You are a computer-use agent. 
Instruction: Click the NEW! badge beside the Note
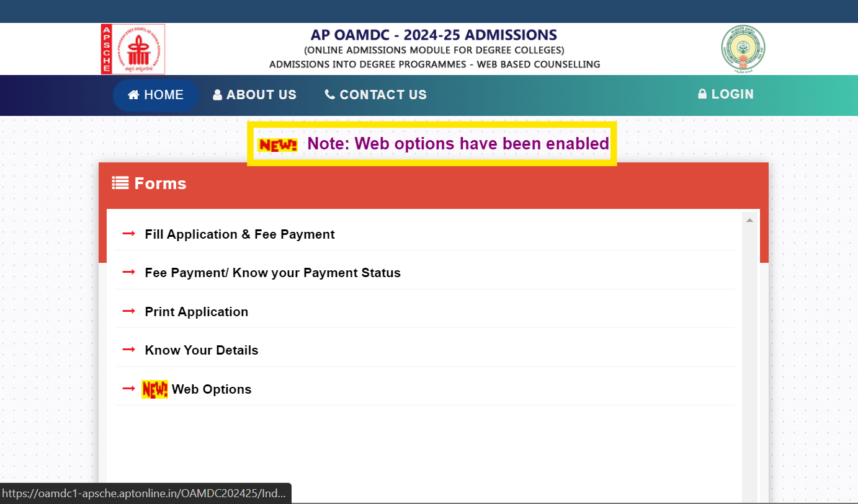(x=277, y=145)
